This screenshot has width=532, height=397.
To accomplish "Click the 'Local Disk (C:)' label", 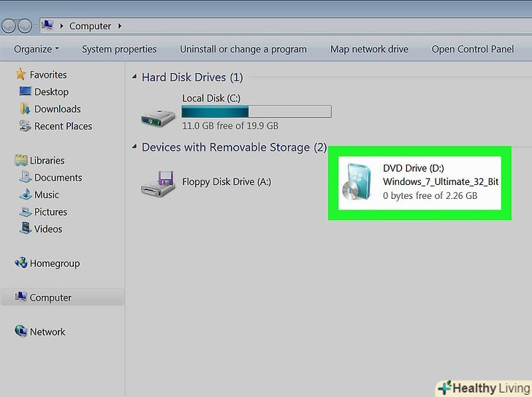I will click(211, 99).
